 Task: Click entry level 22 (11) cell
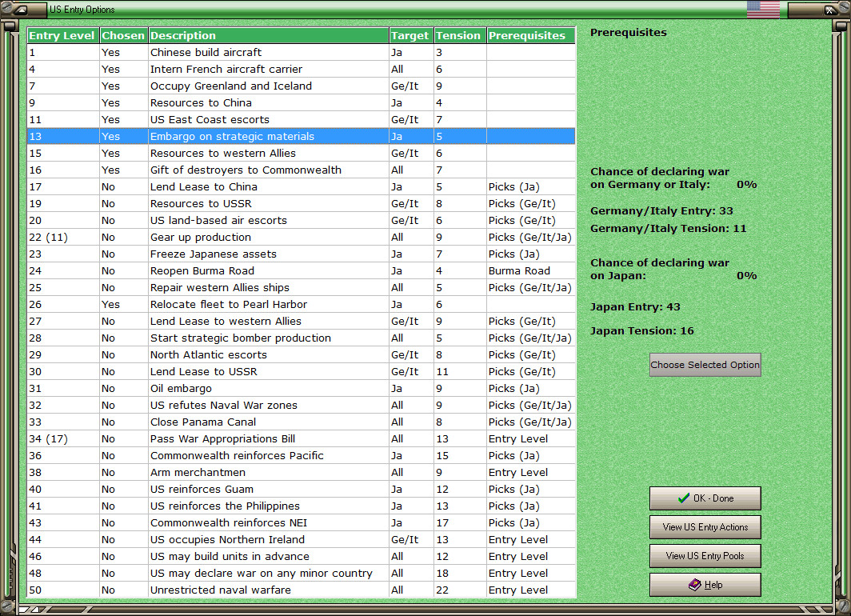63,237
